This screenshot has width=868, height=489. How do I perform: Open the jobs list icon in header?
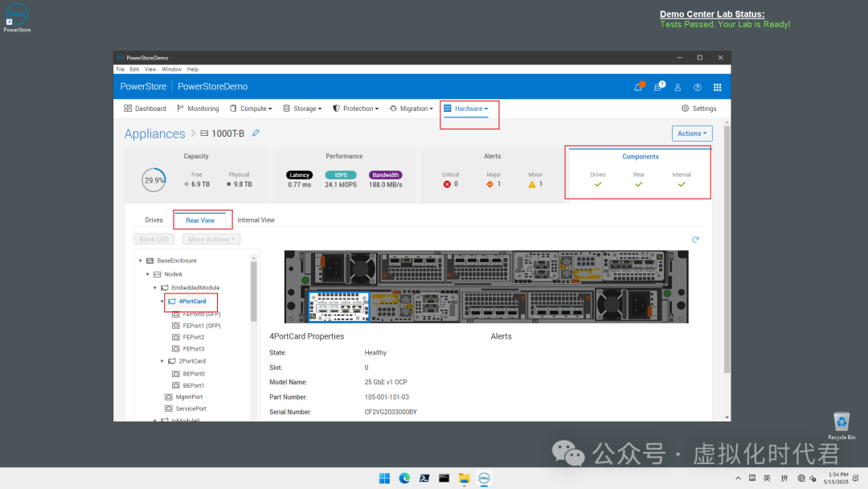(658, 87)
